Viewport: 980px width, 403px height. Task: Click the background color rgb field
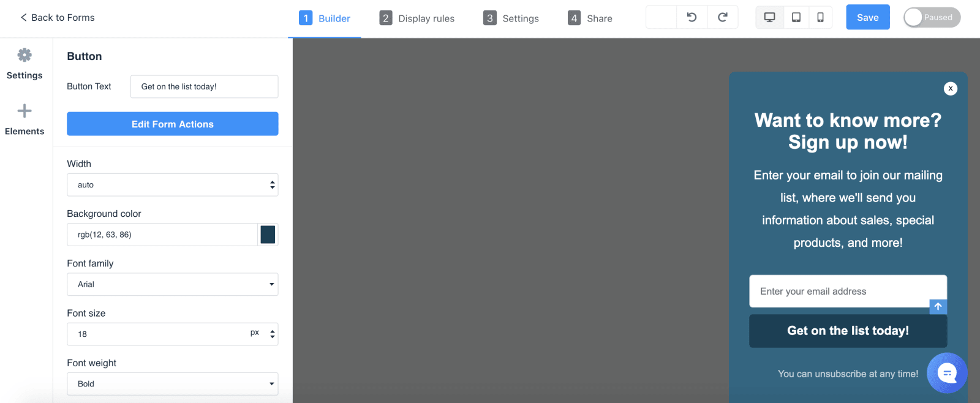point(162,235)
